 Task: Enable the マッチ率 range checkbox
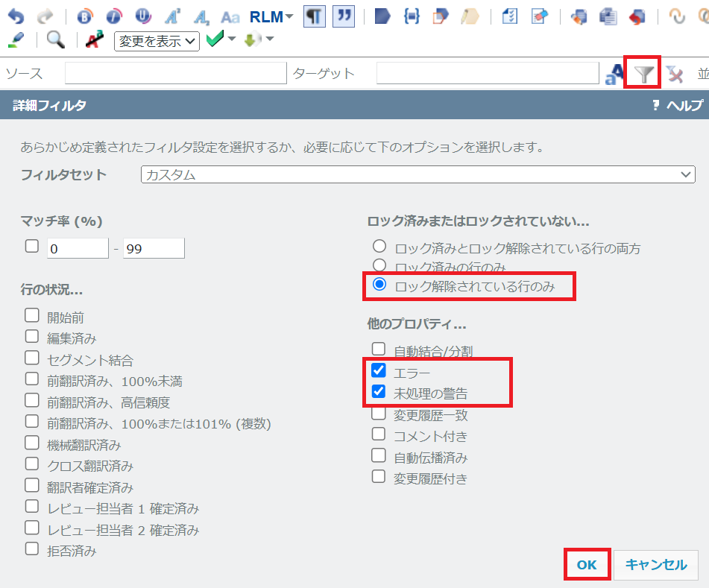click(31, 246)
